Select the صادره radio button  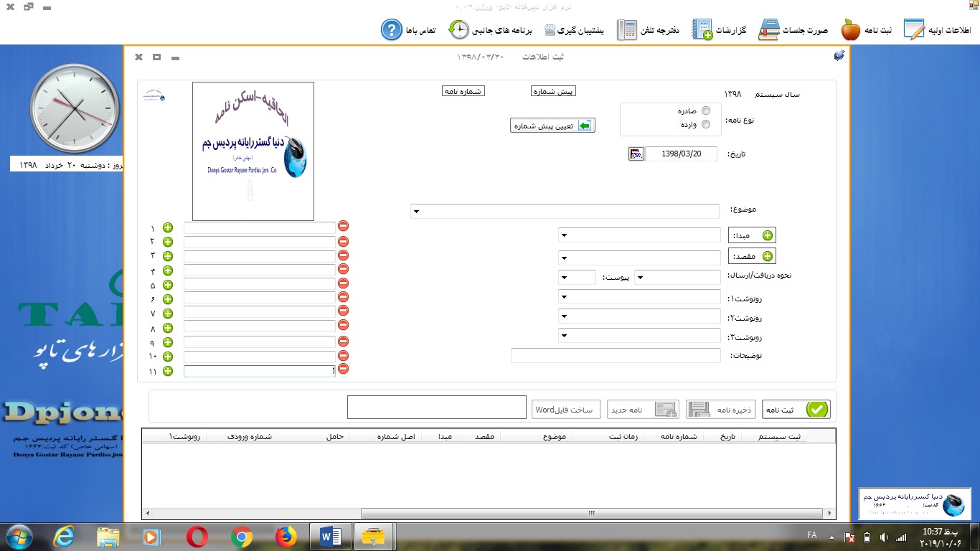(706, 110)
